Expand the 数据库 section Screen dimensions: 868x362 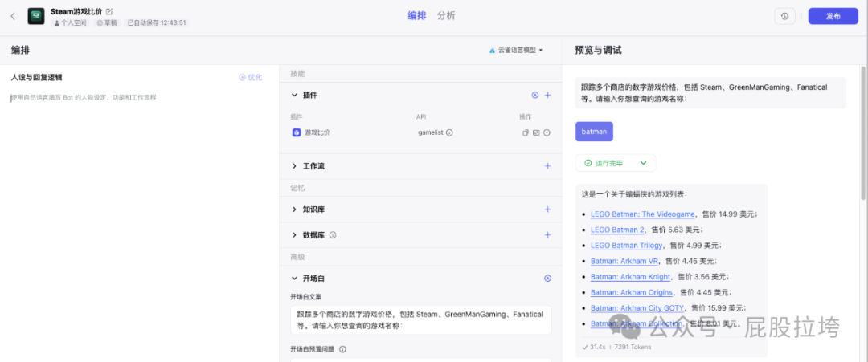tap(294, 235)
